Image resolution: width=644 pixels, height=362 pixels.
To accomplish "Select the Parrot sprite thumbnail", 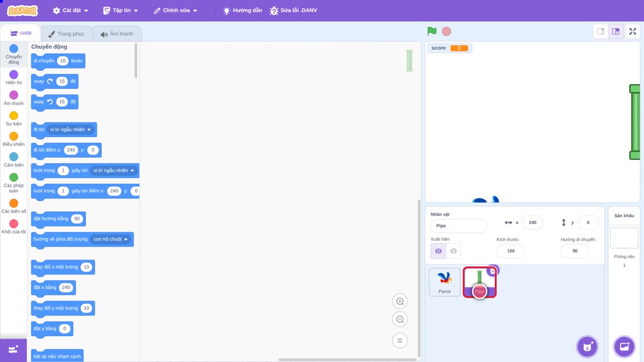I will (444, 282).
